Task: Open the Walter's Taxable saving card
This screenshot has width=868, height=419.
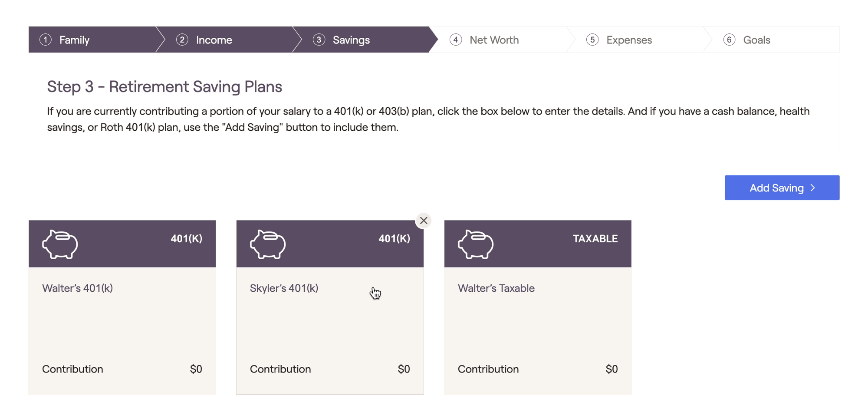Action: coord(538,321)
